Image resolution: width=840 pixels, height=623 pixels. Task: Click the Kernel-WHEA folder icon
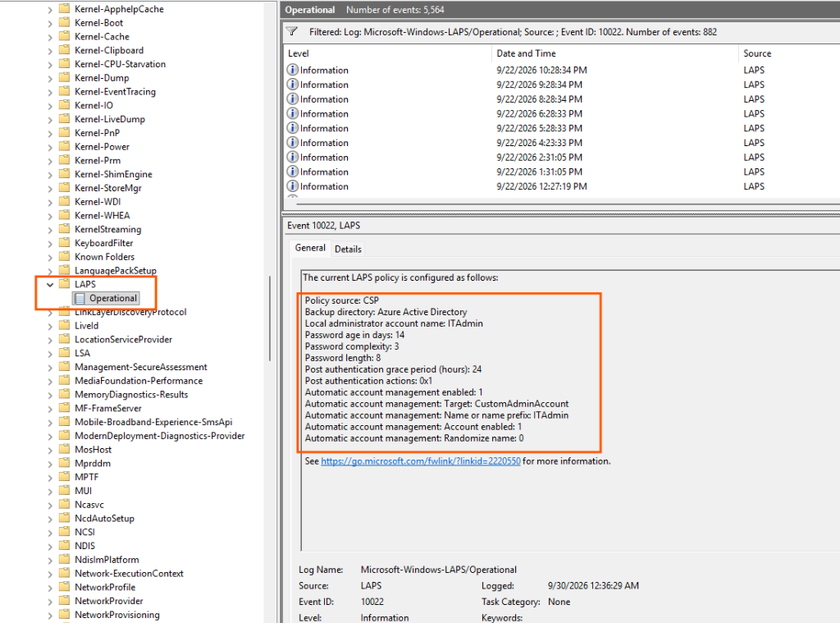(x=64, y=215)
